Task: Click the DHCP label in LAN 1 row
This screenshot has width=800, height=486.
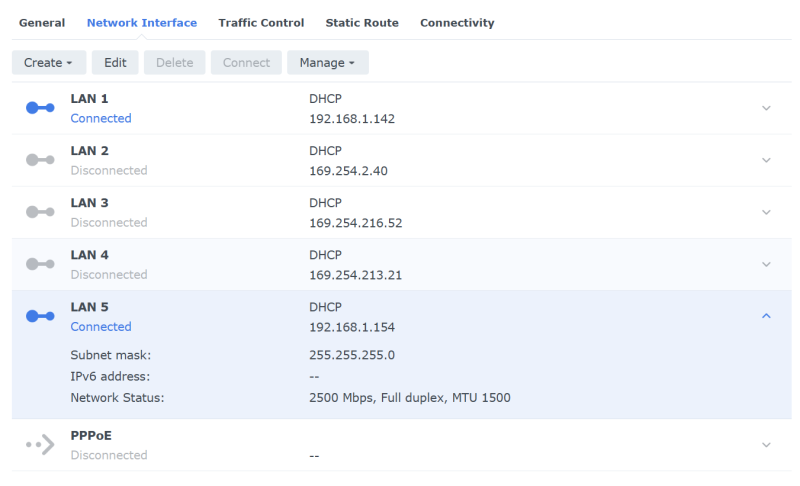Action: pos(326,98)
